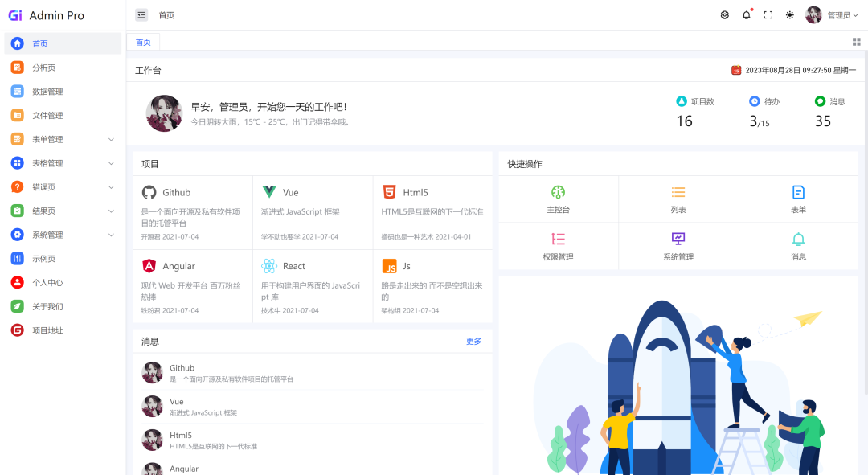Click the layout grid toggle right of tabs

pyautogui.click(x=855, y=42)
